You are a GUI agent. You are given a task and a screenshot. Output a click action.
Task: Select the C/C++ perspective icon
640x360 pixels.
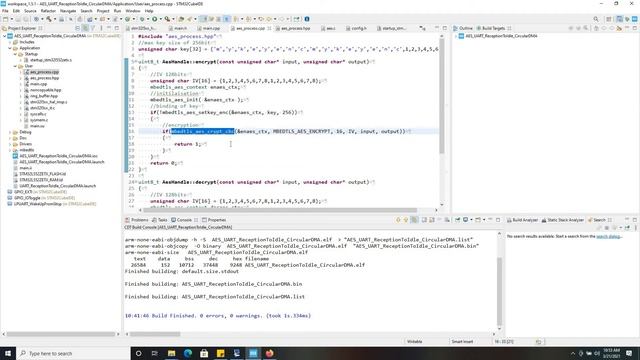point(620,19)
